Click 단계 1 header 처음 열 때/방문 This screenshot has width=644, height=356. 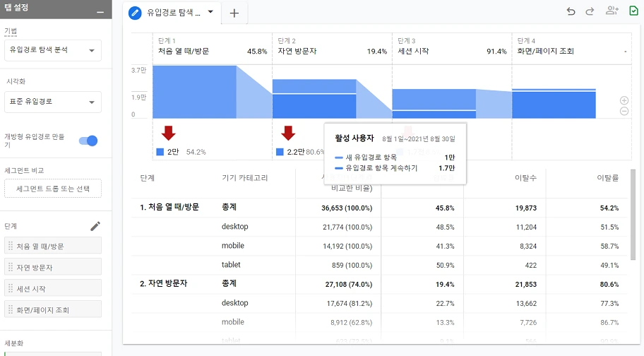click(184, 52)
